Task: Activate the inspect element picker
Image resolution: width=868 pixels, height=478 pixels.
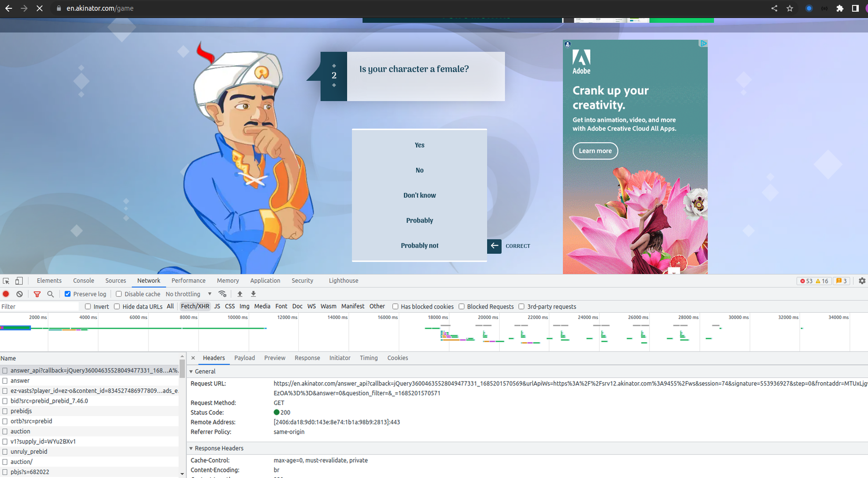Action: pyautogui.click(x=6, y=281)
